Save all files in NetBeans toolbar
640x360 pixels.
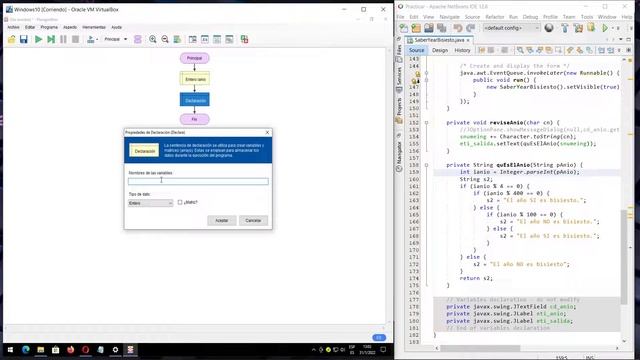point(442,28)
